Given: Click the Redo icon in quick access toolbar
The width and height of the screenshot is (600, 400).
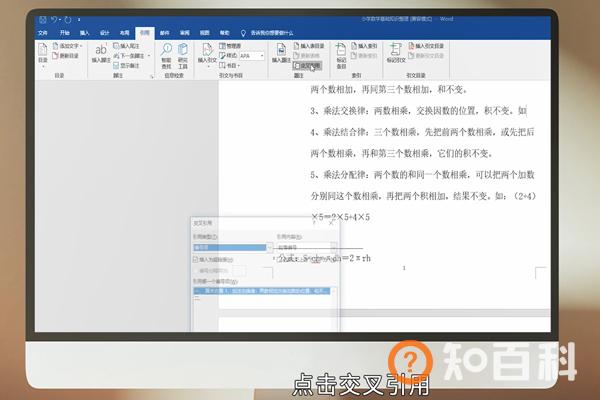Looking at the screenshot, I should coord(68,20).
